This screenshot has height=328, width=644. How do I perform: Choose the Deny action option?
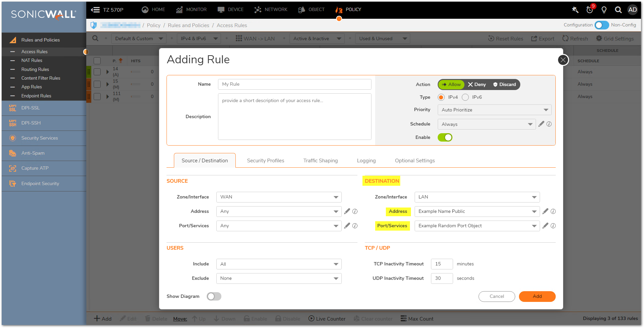pyautogui.click(x=477, y=84)
